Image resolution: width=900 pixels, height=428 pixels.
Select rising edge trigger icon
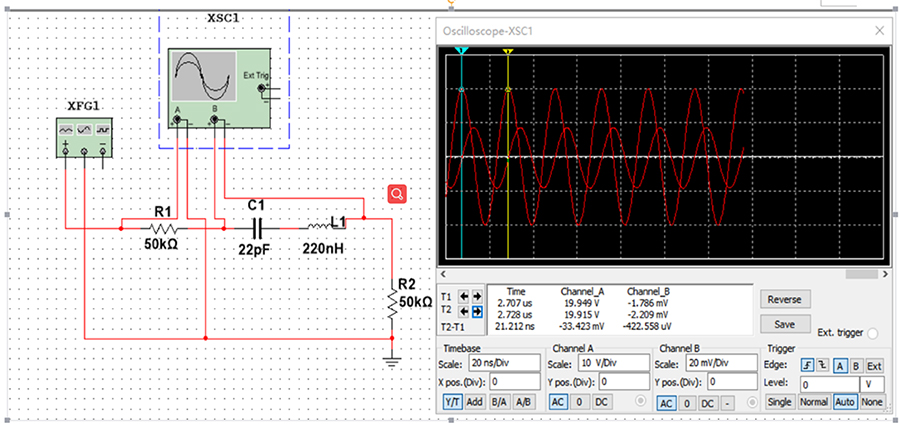tap(807, 365)
